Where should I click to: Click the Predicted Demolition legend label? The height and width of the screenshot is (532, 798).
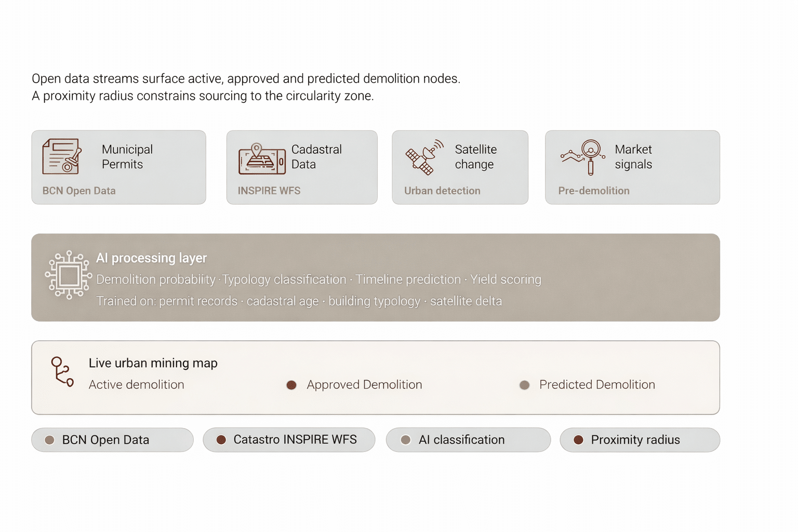(597, 384)
